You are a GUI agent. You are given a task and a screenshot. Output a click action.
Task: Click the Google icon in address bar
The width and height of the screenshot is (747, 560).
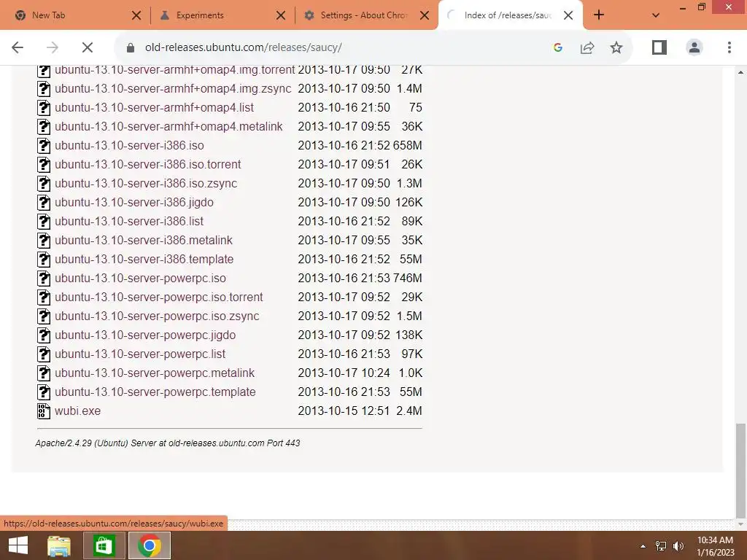pos(558,47)
